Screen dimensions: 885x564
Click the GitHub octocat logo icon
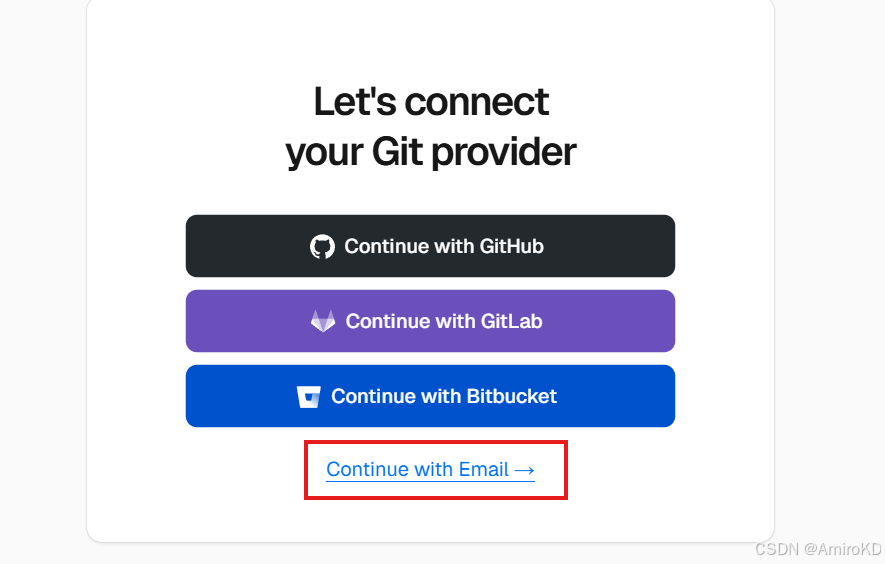[322, 247]
